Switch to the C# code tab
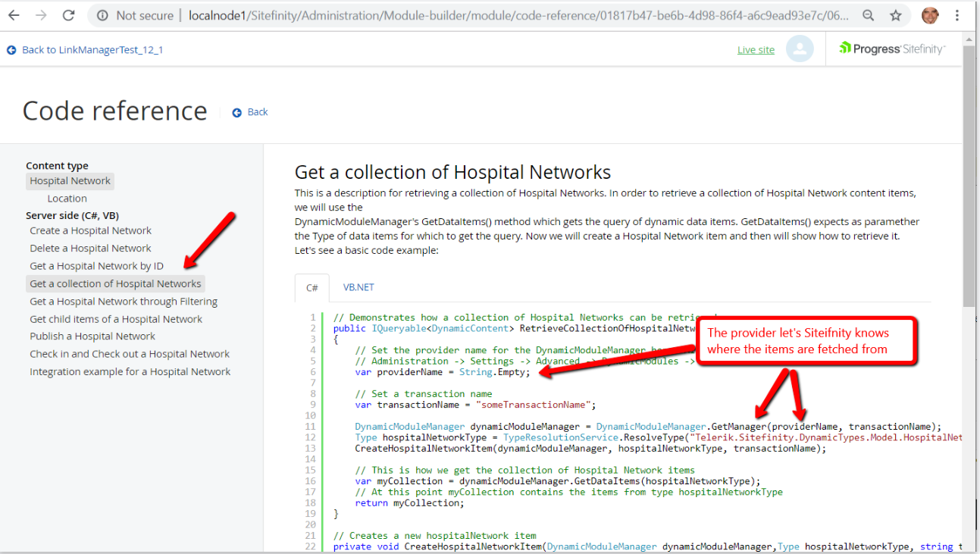 point(312,288)
